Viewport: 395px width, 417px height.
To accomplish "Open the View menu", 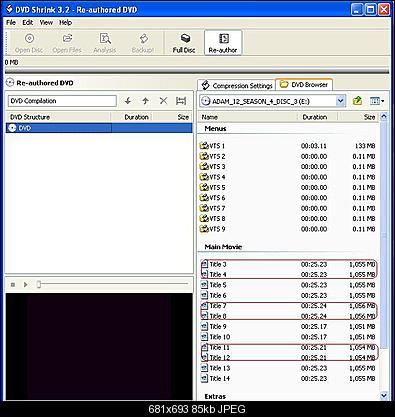I will point(46,23).
